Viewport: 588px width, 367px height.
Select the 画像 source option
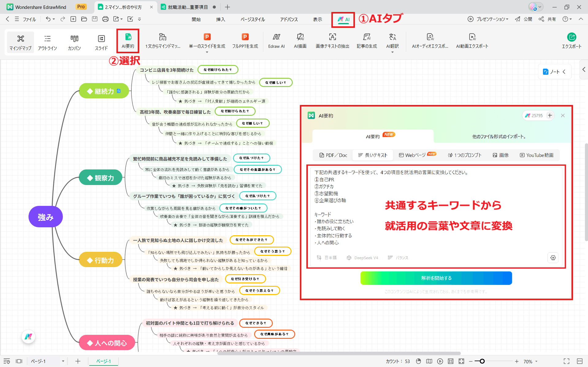501,155
